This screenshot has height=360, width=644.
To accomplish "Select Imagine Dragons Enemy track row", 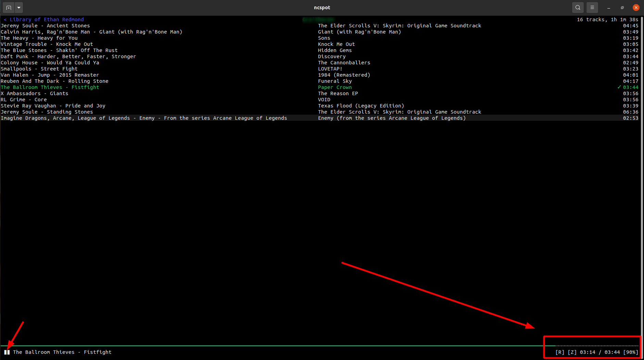I will pos(319,118).
